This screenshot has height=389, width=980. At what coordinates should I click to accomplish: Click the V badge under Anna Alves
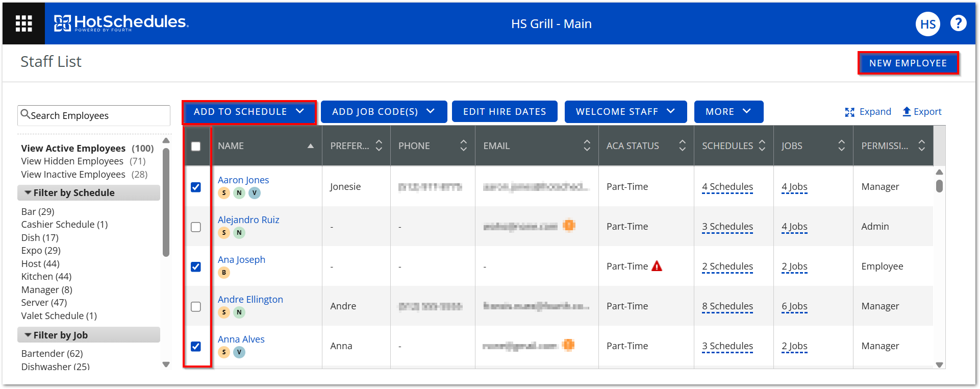coord(239,352)
